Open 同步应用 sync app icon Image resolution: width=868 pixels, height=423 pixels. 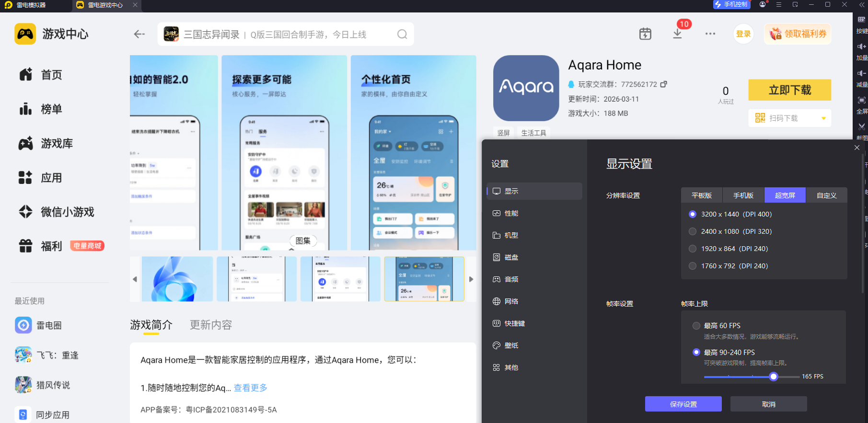pyautogui.click(x=23, y=414)
